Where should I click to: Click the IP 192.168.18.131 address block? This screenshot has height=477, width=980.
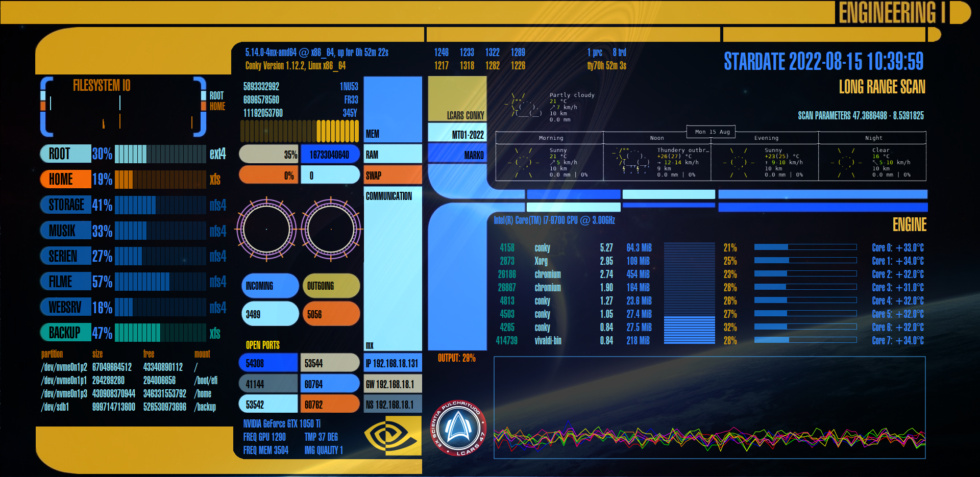click(393, 363)
